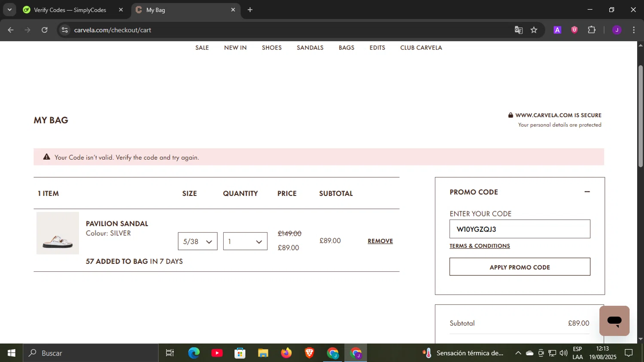Click the Subtotal £89.00 amount in summary
Image resolution: width=644 pixels, height=362 pixels.
[578, 323]
